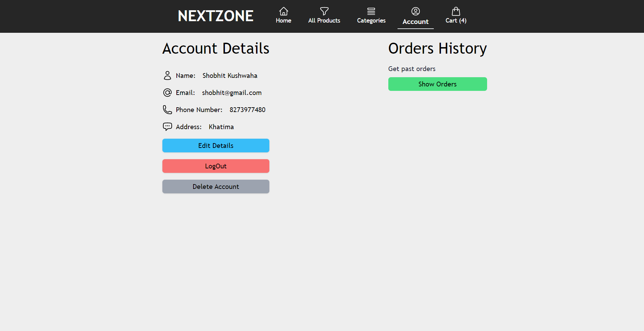This screenshot has width=644, height=331.
Task: Click the Account profile icon
Action: [x=415, y=11]
